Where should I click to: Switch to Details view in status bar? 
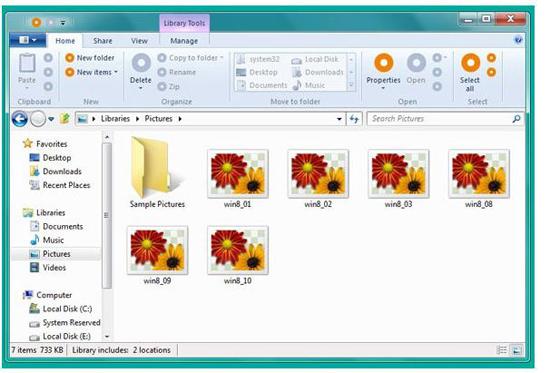[x=502, y=350]
